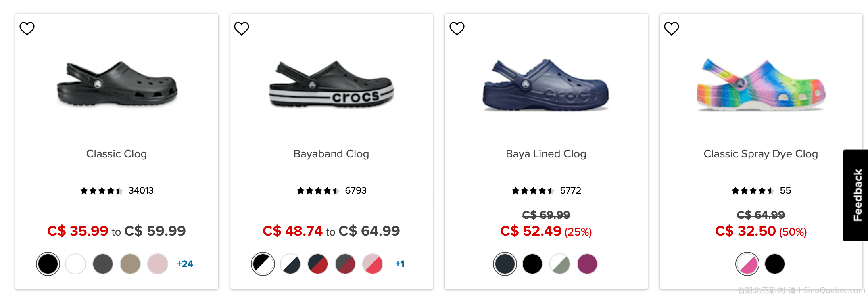This screenshot has width=868, height=297.
Task: Open the Classic Clog product title
Action: pos(117,154)
